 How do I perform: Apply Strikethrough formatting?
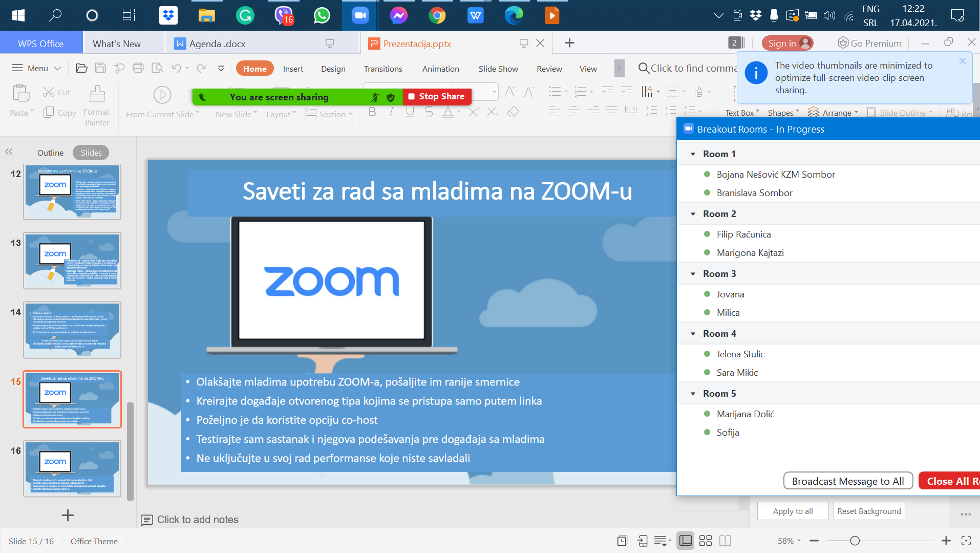click(429, 112)
